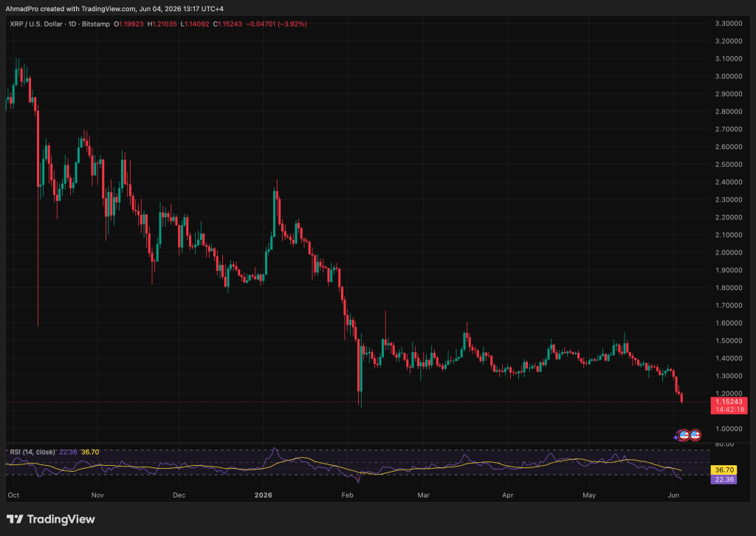Click the red current price label 1.15243 on the axis
The image size is (756, 536).
coord(729,402)
